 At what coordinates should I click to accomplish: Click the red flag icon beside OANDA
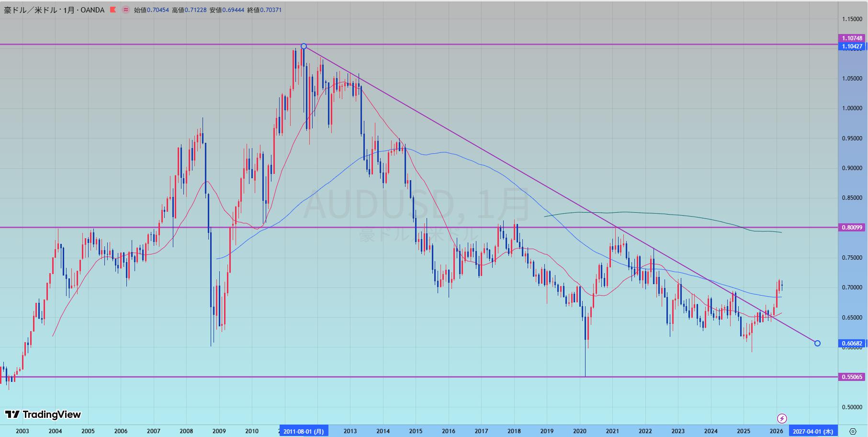coord(113,10)
